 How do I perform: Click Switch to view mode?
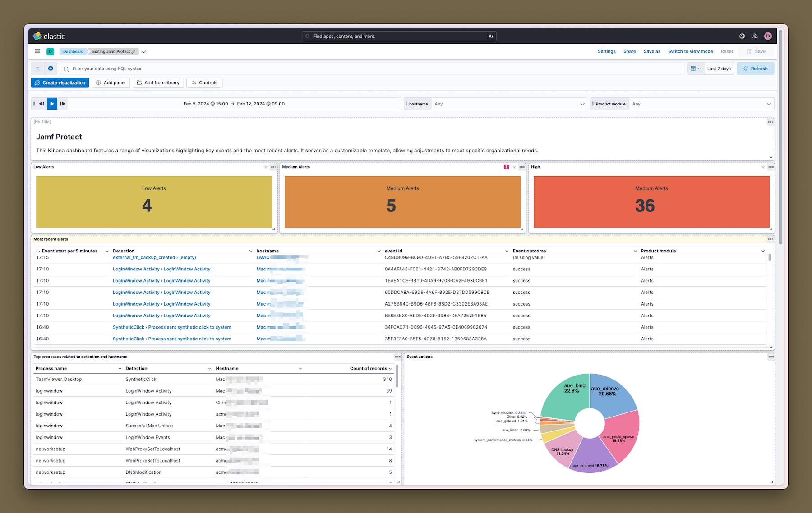coord(690,51)
